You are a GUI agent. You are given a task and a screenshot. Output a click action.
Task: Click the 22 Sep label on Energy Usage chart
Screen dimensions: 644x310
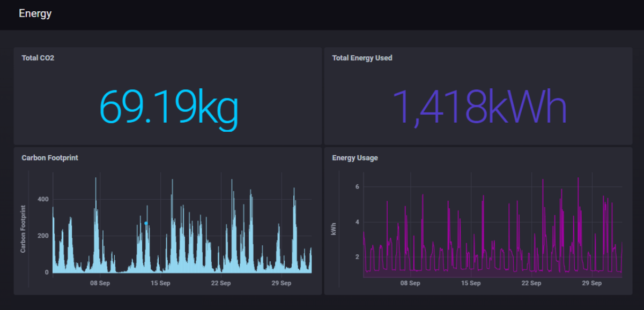(x=532, y=283)
